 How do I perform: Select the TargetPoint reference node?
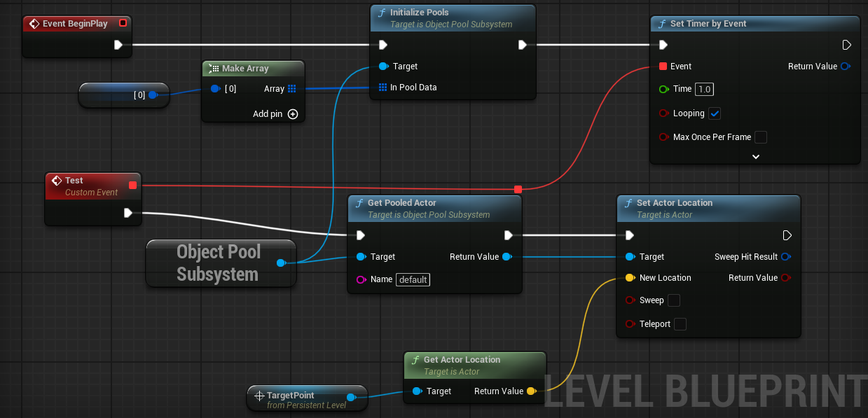[x=307, y=399]
